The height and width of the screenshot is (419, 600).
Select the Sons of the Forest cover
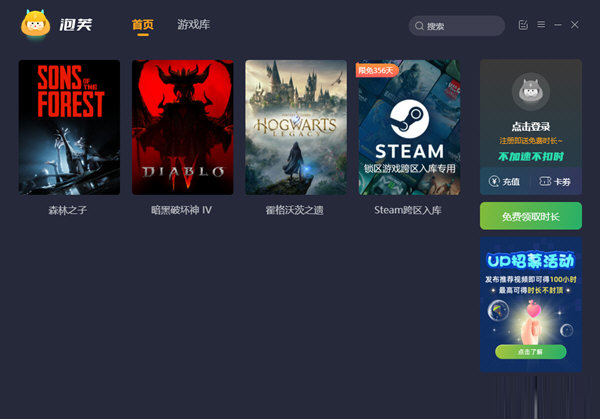pyautogui.click(x=69, y=127)
